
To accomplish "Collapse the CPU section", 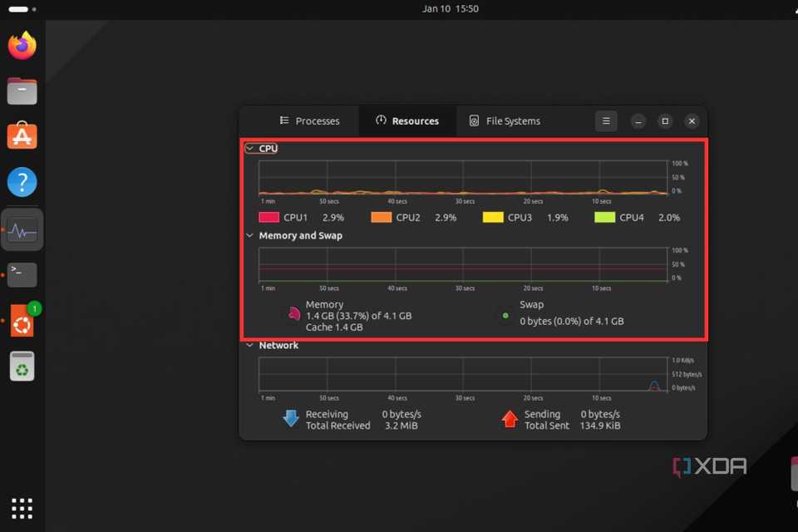I will [249, 148].
